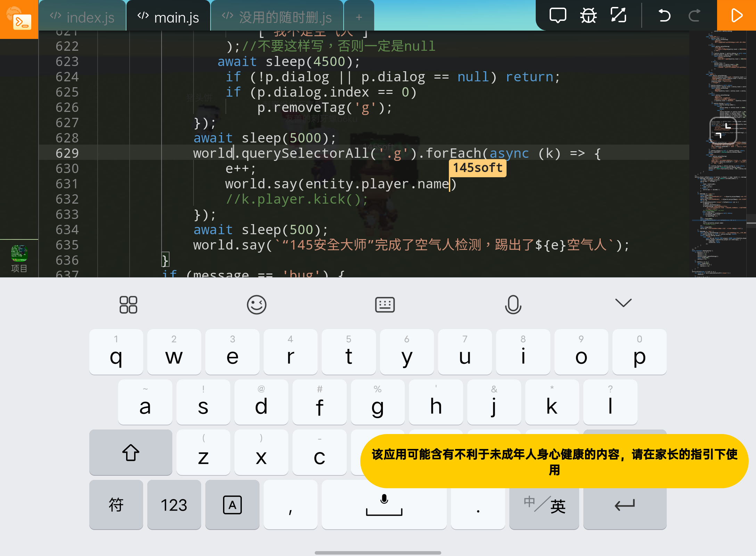Image resolution: width=756 pixels, height=556 pixels.
Task: Tap the comma key
Action: tap(290, 505)
